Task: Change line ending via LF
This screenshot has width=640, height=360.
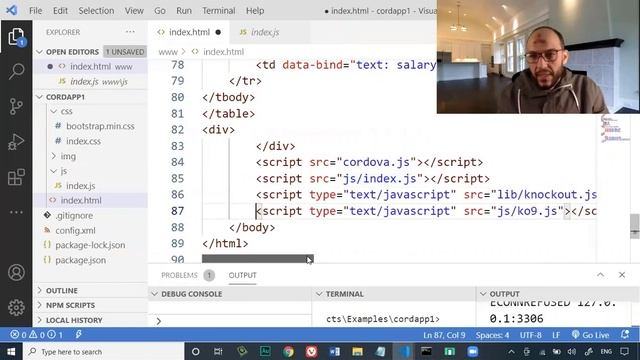Action: coord(556,335)
